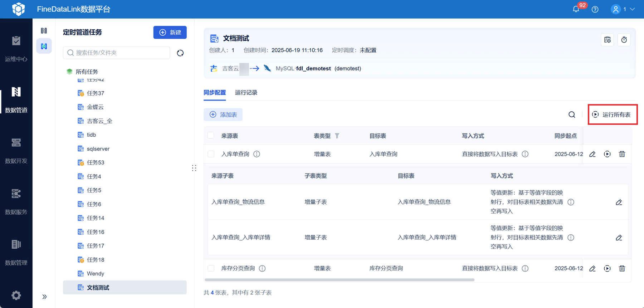Click the FineDataLink logo icon

coord(18,9)
